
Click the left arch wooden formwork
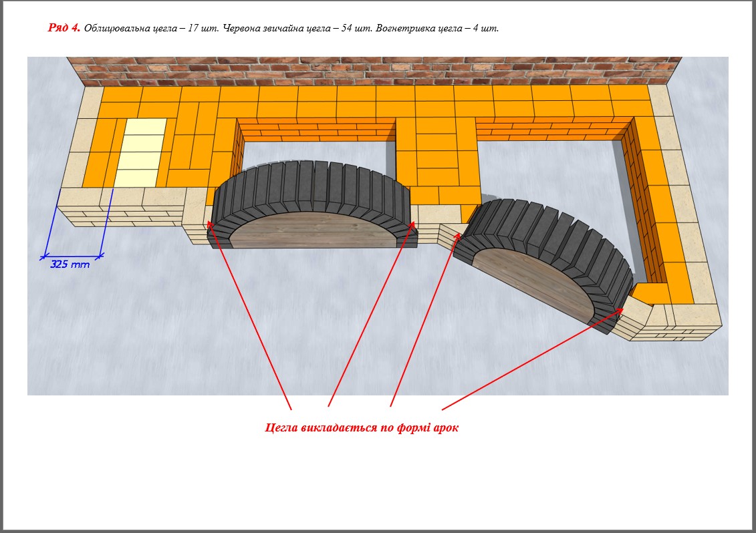tap(313, 230)
